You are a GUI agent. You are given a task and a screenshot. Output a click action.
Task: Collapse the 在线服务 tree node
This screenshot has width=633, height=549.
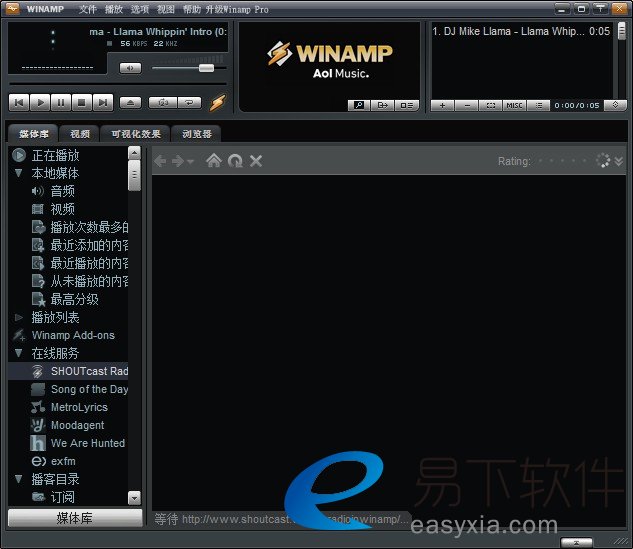pyautogui.click(x=19, y=353)
